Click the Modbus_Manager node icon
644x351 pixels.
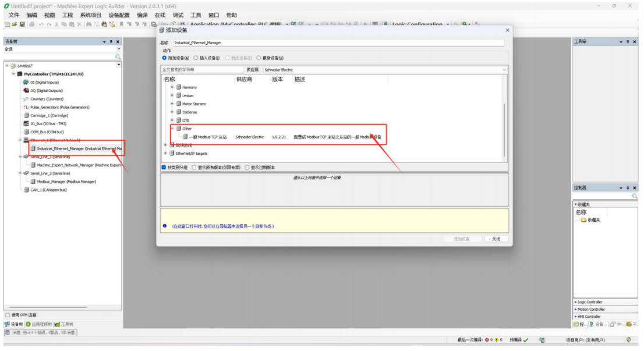click(33, 182)
